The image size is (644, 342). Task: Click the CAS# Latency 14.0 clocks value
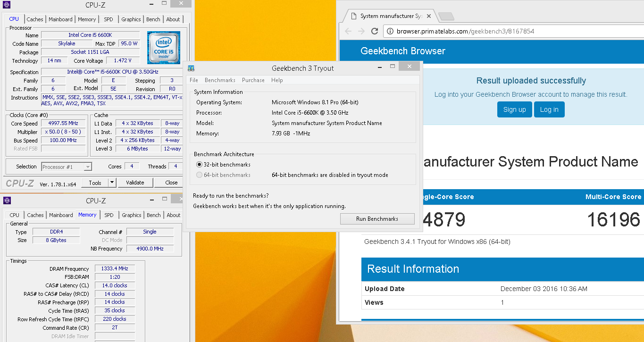115,285
